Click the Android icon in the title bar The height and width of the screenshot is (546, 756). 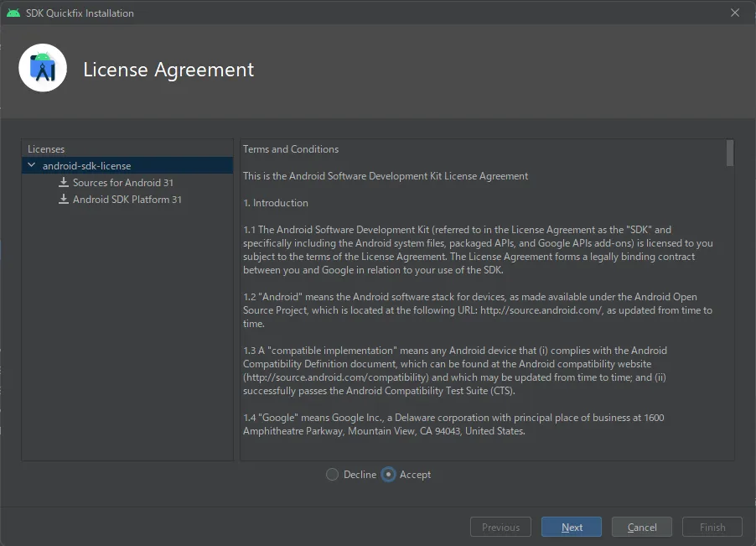pos(13,13)
